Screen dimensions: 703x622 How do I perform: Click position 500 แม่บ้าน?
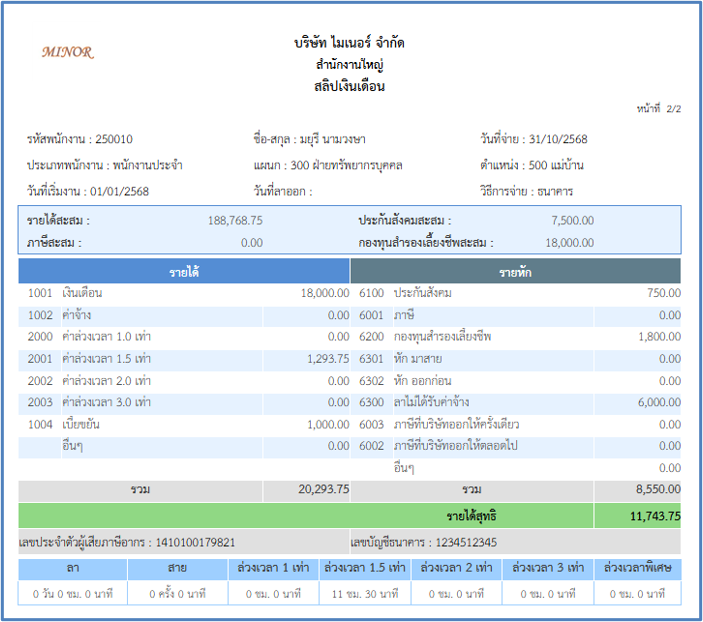556,165
